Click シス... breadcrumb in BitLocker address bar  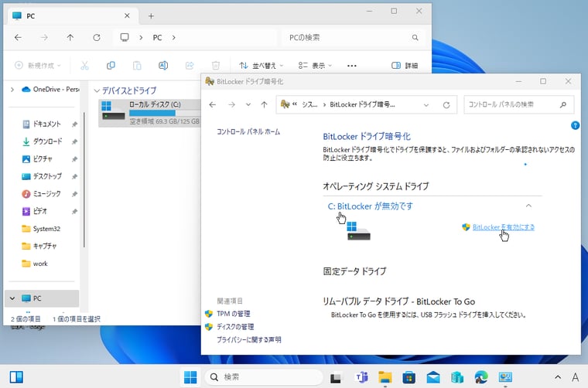pos(309,105)
